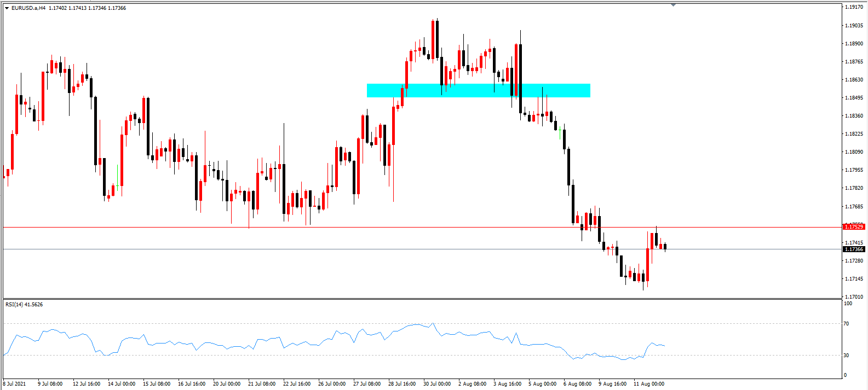Click the 11 Aug 00:00 time axis label
The width and height of the screenshot is (868, 390).
pos(649,384)
